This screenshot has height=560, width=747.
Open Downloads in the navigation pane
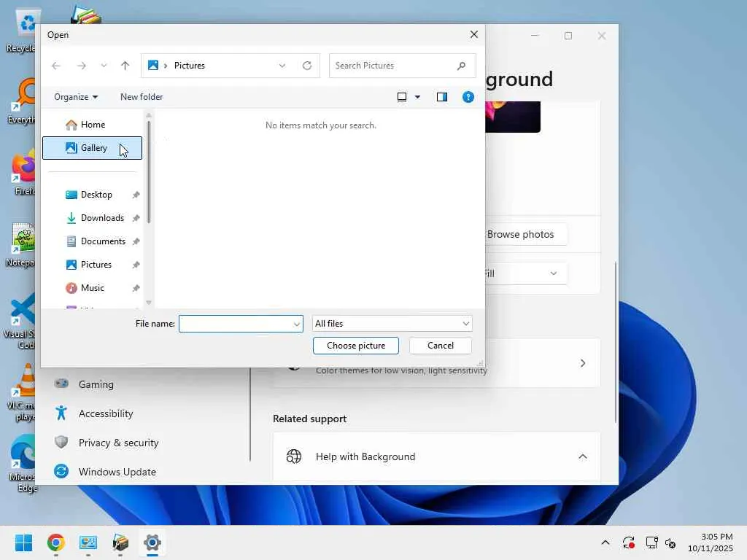93,218
